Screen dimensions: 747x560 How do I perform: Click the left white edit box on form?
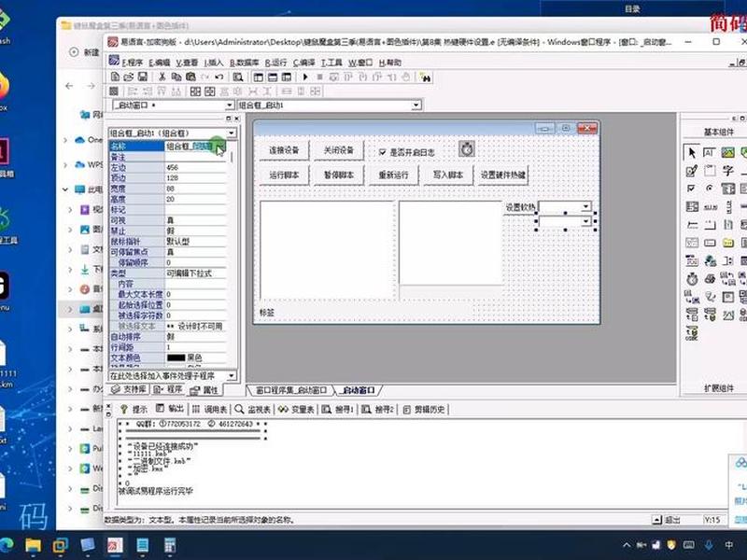pyautogui.click(x=328, y=250)
